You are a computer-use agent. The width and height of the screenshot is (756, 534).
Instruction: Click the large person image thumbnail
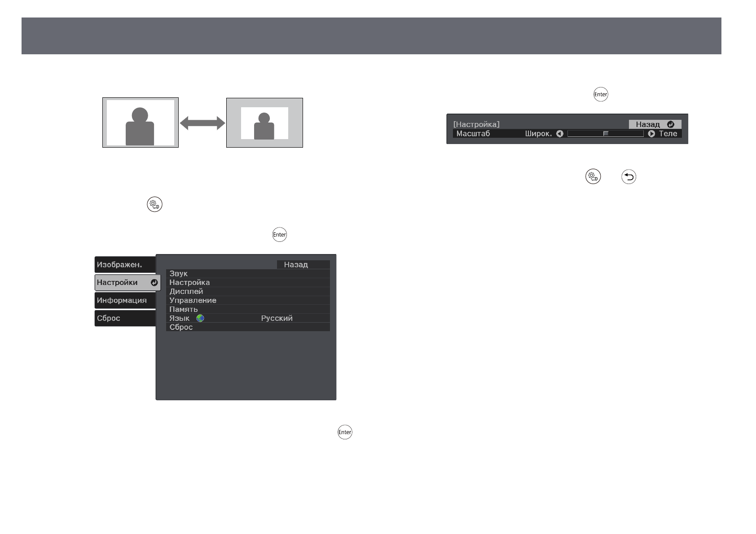pyautogui.click(x=141, y=123)
